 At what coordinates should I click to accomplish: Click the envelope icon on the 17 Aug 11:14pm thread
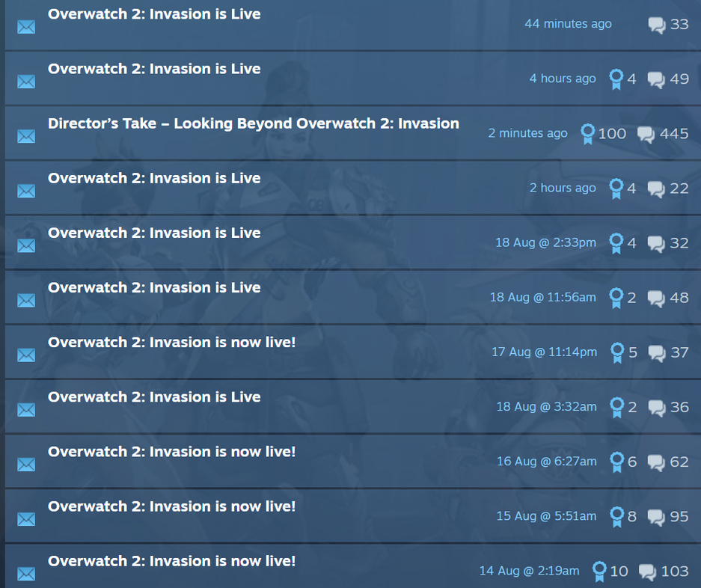(26, 355)
